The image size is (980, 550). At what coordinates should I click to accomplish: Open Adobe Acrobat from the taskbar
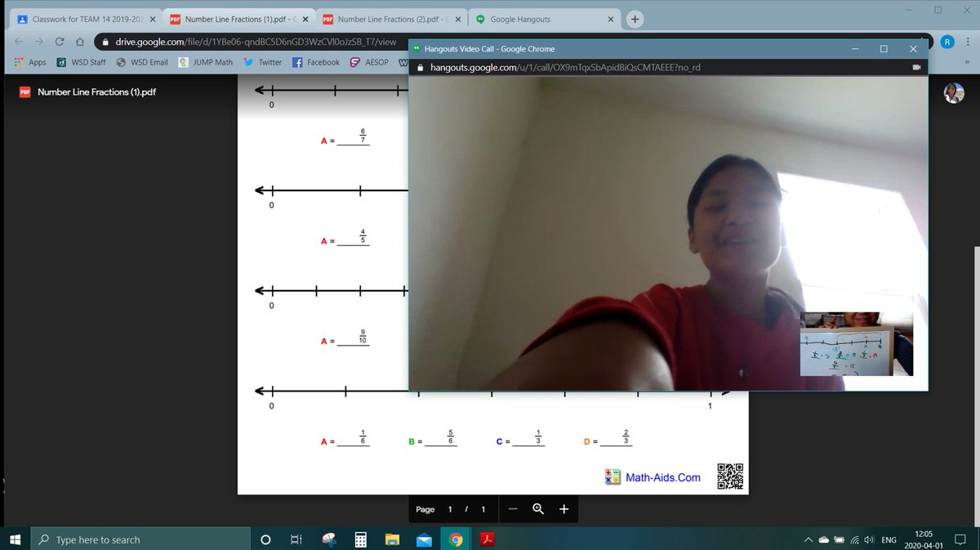click(488, 539)
